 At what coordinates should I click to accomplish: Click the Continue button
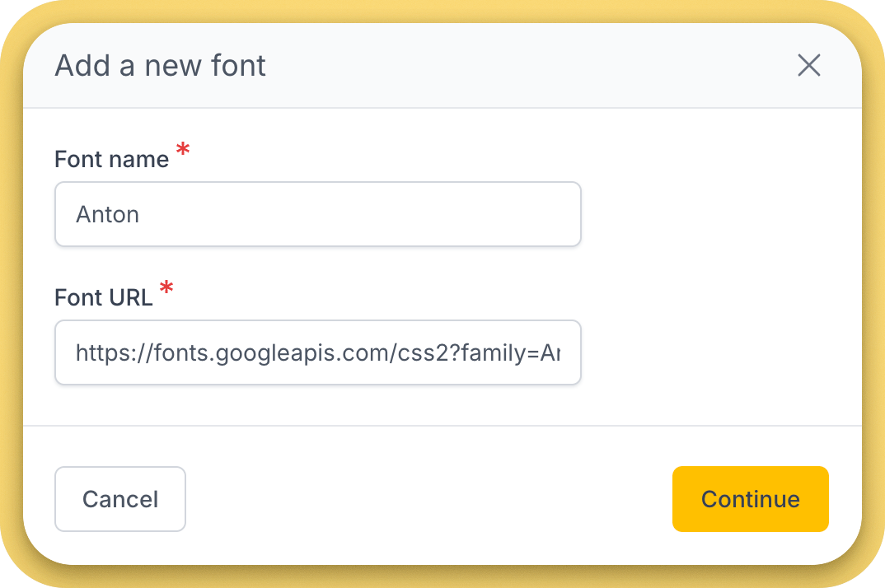[750, 499]
